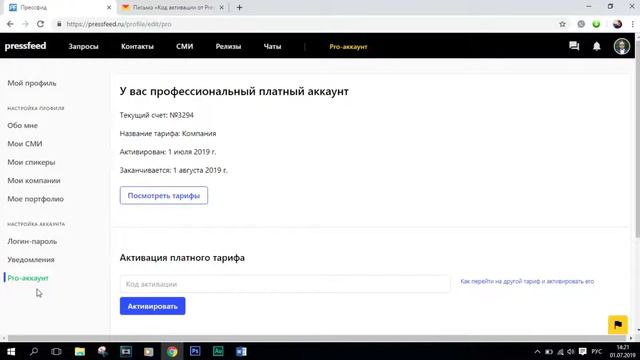Open Мое портфолио in the sidebar

[x=36, y=199]
